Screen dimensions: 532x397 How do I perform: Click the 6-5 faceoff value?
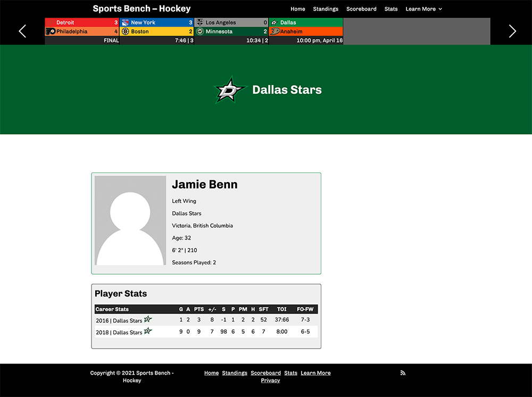pyautogui.click(x=305, y=332)
